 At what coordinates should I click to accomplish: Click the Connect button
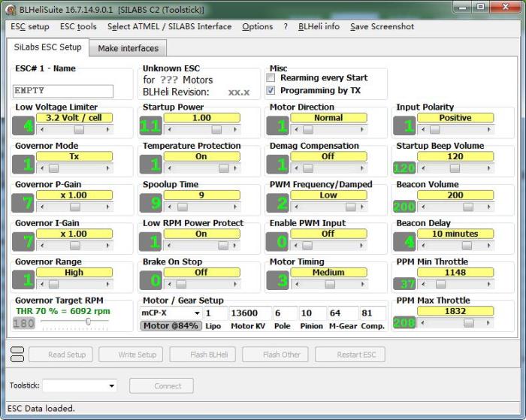click(x=162, y=385)
